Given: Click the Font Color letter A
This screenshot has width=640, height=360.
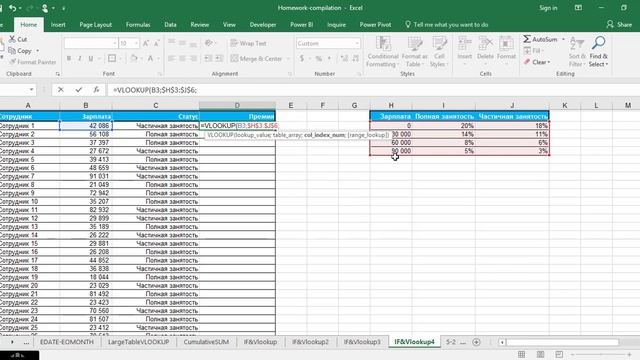Looking at the screenshot, I should click(x=150, y=59).
